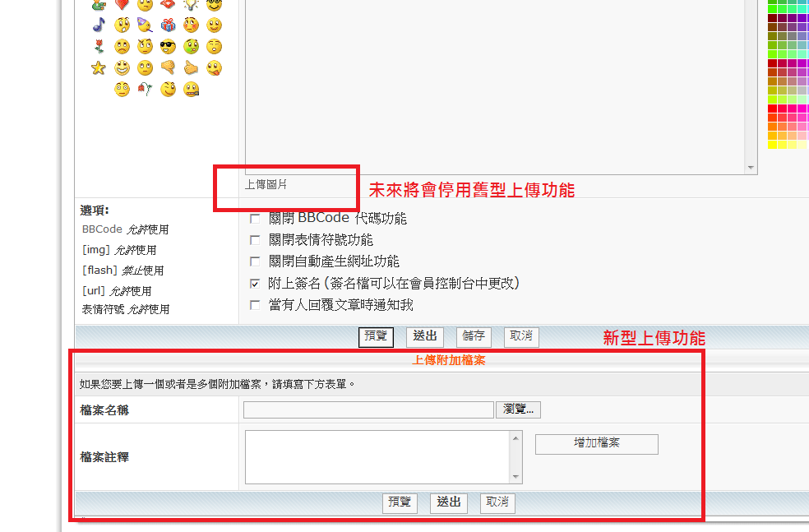Click message box scrollbar down arrow
Image resolution: width=809 pixels, height=532 pixels.
[x=751, y=168]
